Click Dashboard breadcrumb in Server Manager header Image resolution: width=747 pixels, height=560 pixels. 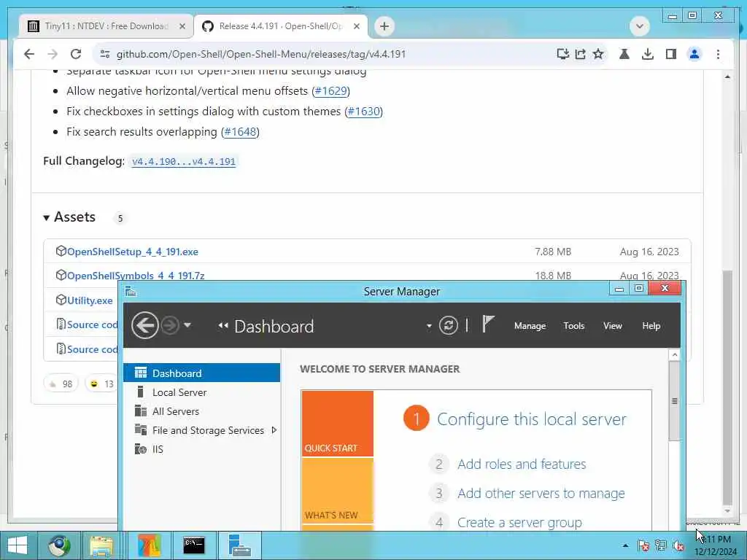tap(274, 327)
